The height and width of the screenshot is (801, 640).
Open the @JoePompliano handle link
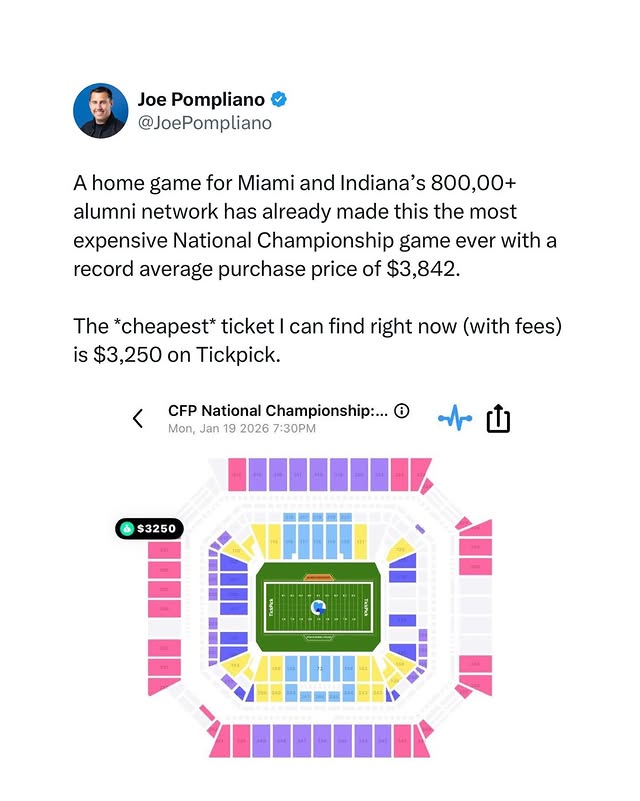(x=204, y=123)
